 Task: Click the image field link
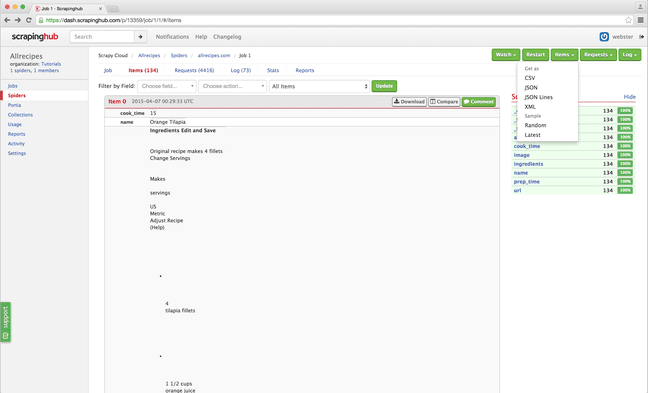[522, 155]
